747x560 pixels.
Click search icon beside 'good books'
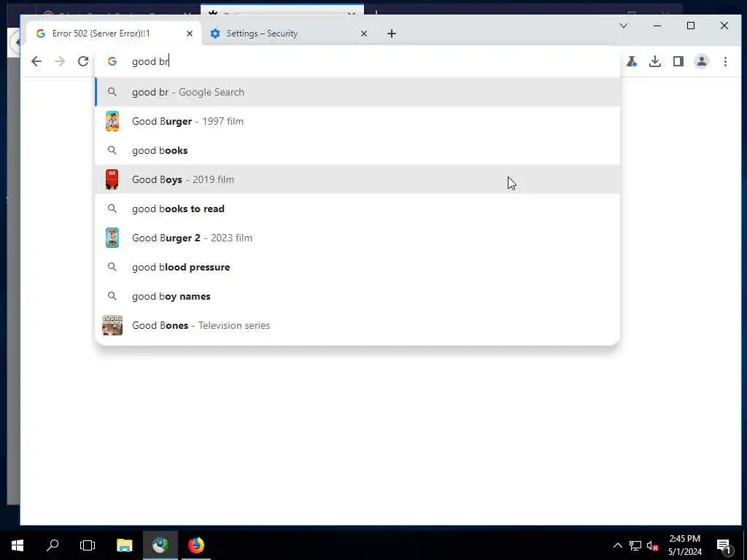tap(112, 150)
